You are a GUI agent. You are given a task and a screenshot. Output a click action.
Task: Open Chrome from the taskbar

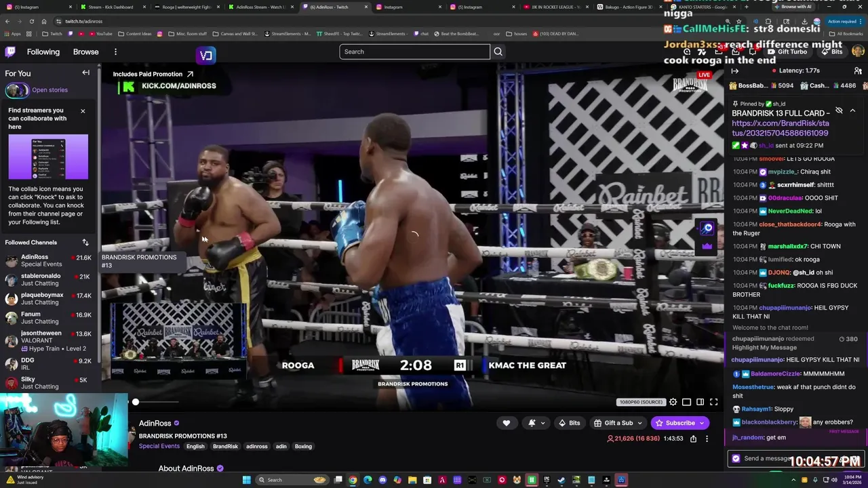click(353, 480)
